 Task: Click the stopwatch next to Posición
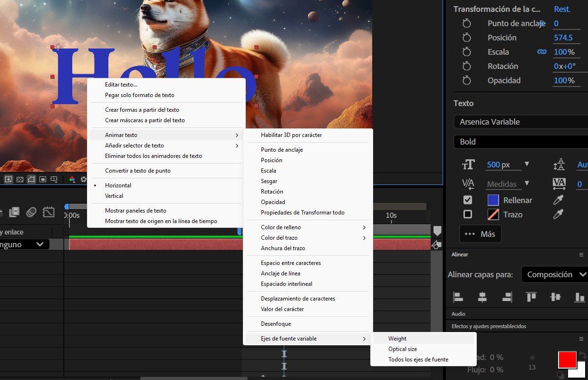[x=467, y=37]
